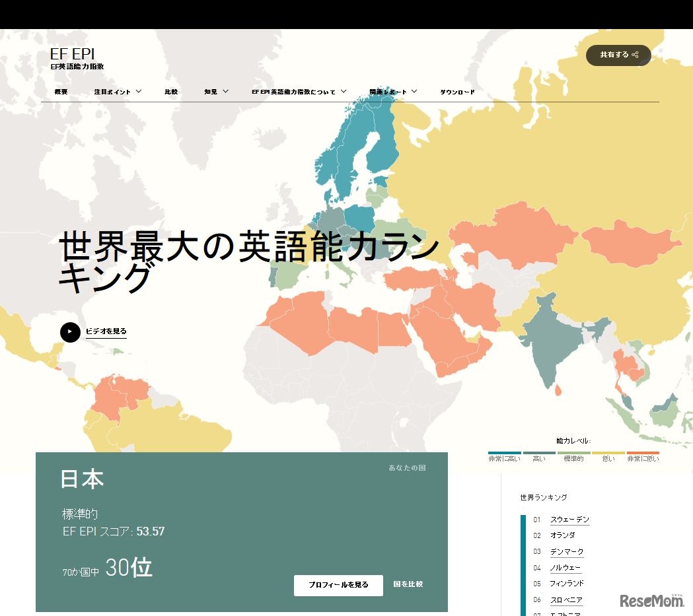Click the プロフィールを見る button
This screenshot has width=693, height=616.
338,585
